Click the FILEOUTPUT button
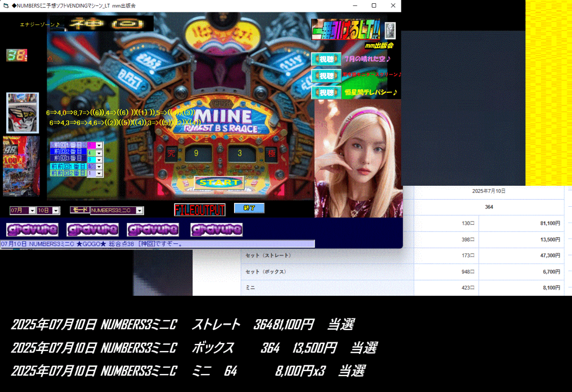This screenshot has width=572, height=392. pos(199,210)
